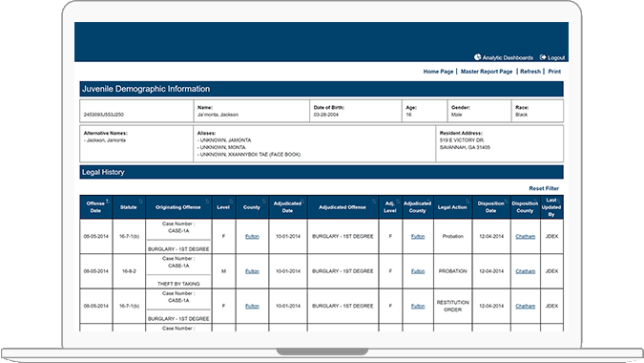Select the Last Updated By column header
This screenshot has height=363, width=644.
coord(551,207)
